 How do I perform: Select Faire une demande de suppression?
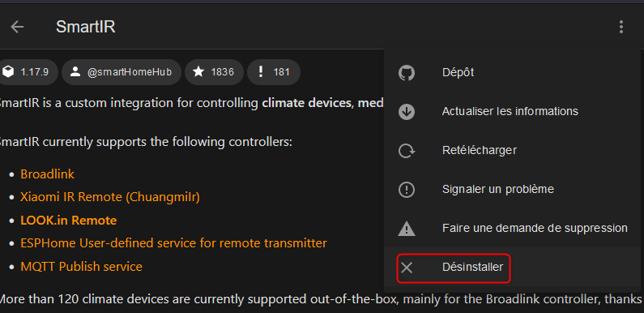point(512,228)
